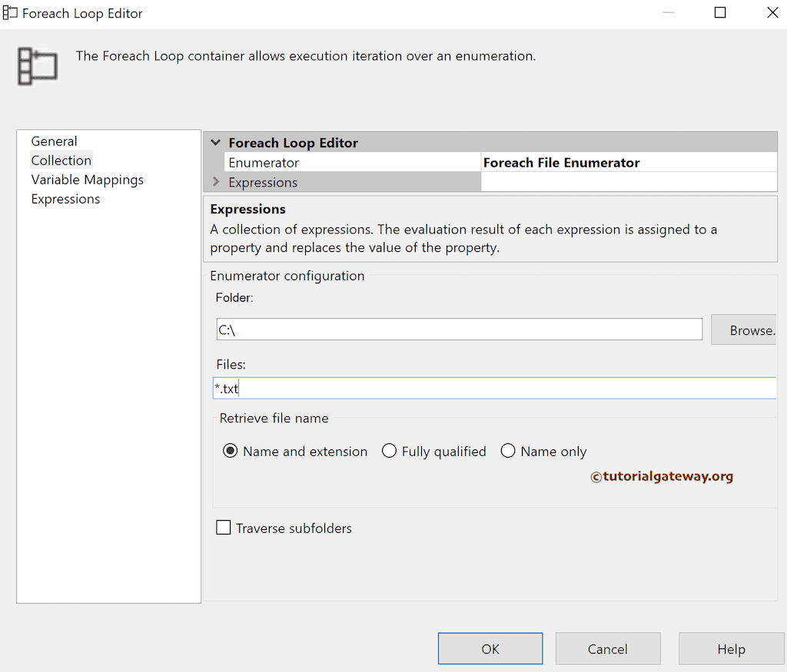
Task: Click the Files field containing *.txt
Action: tap(496, 388)
